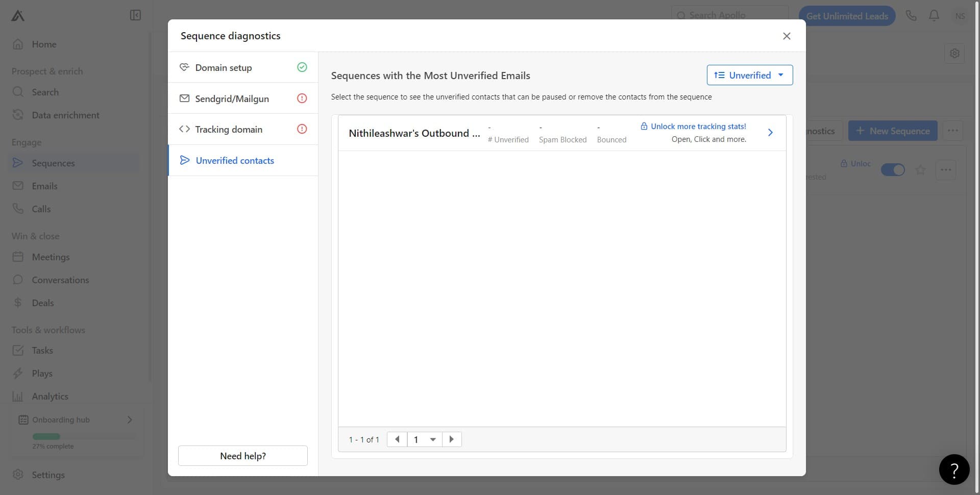Open the notification bell
The height and width of the screenshot is (495, 980).
click(934, 15)
